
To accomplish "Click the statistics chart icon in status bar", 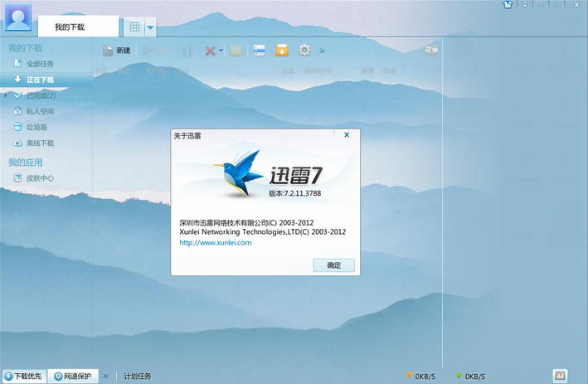I will pyautogui.click(x=560, y=376).
